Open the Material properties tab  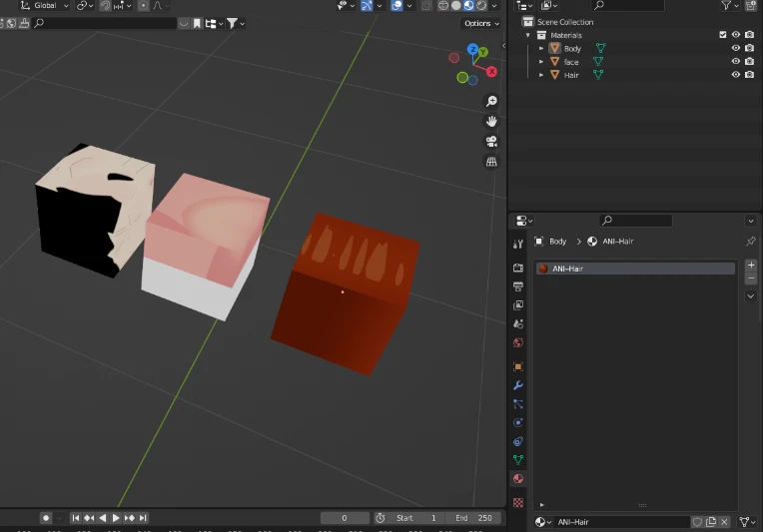pyautogui.click(x=518, y=479)
